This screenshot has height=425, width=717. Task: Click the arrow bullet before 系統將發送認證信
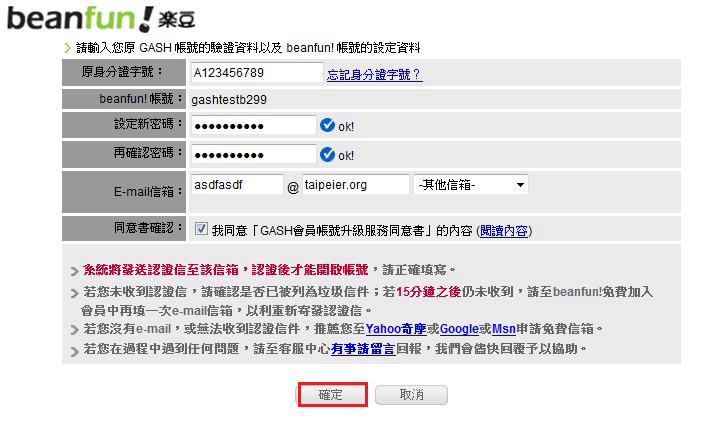click(74, 271)
